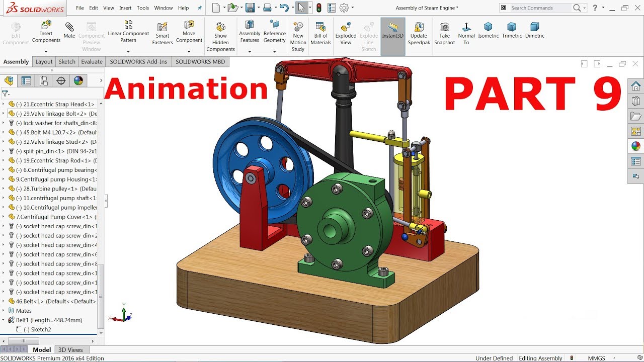Viewport: 644px width, 362px height.
Task: Switch to the SOLIDWORKS Add-Ins tab
Action: [138, 62]
